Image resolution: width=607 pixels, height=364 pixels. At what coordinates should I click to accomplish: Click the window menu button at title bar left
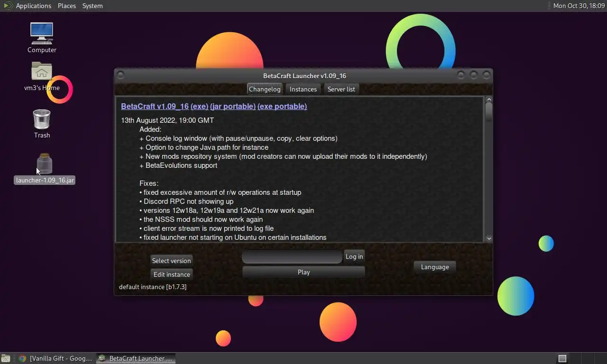pos(120,75)
